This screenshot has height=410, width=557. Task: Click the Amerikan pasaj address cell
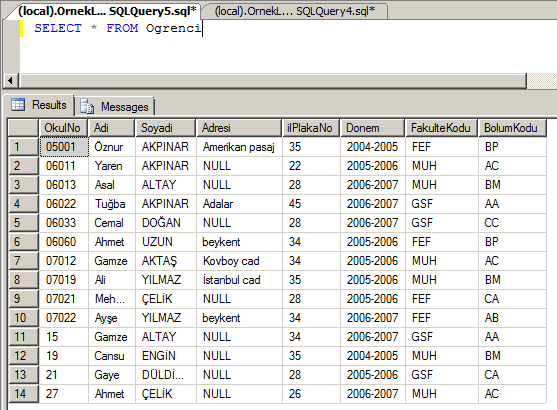click(x=239, y=147)
